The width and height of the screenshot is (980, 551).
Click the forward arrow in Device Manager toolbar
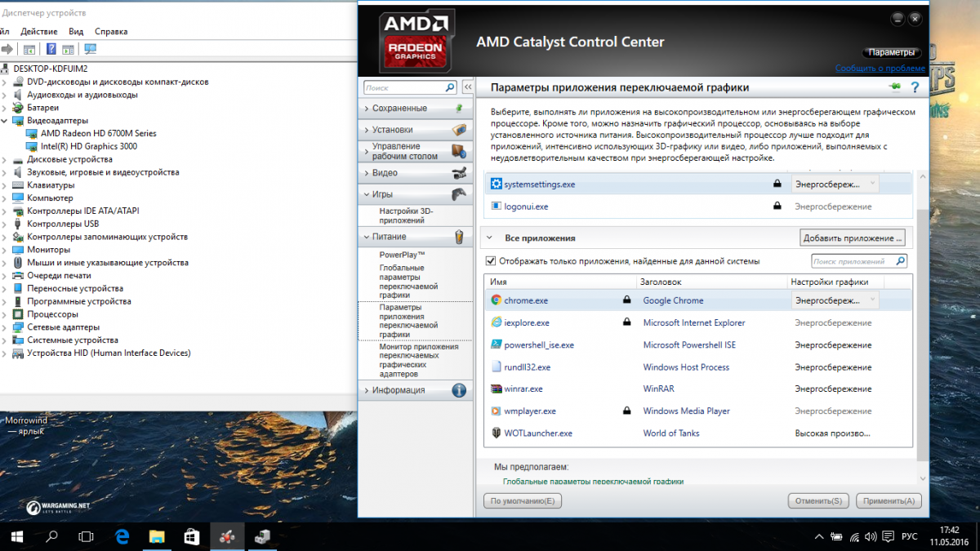(6, 49)
